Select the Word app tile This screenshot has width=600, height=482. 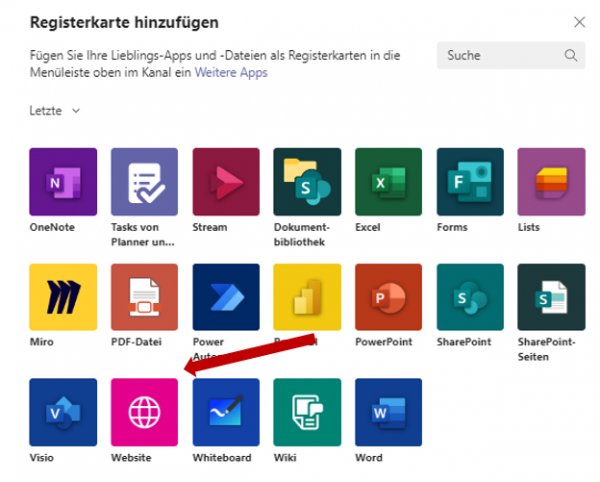pyautogui.click(x=388, y=412)
